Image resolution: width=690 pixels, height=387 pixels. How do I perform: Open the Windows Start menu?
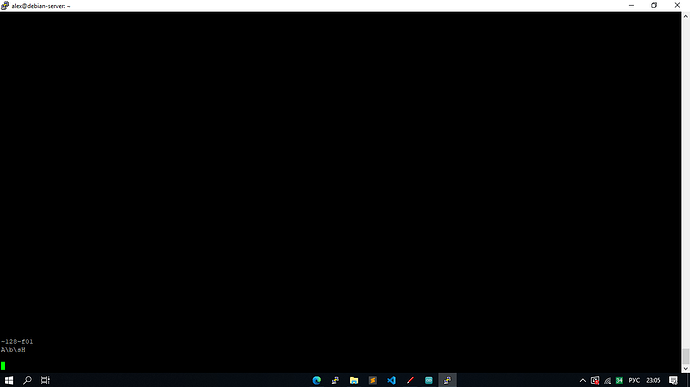tap(9, 380)
